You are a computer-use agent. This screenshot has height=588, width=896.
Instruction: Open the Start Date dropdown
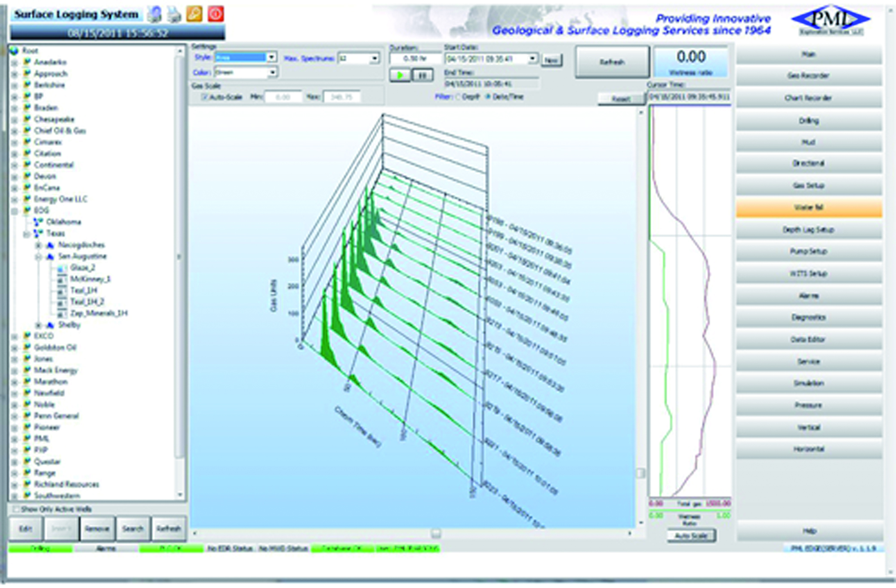tap(533, 58)
